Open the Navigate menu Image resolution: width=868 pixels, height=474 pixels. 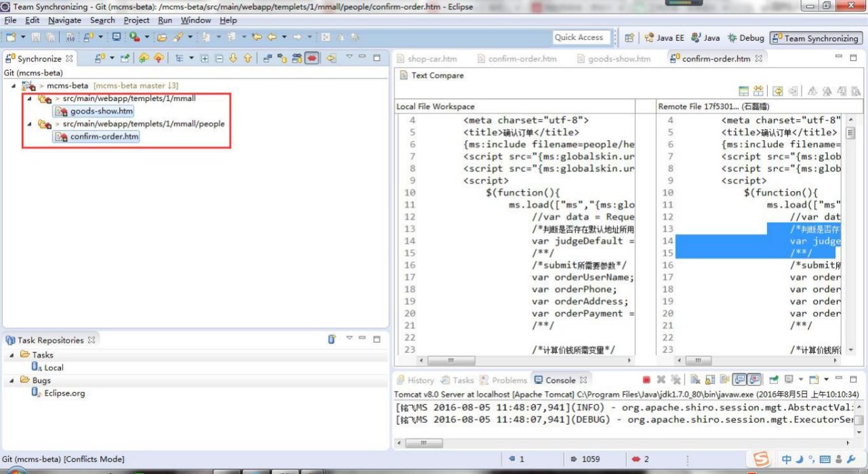pyautogui.click(x=64, y=20)
